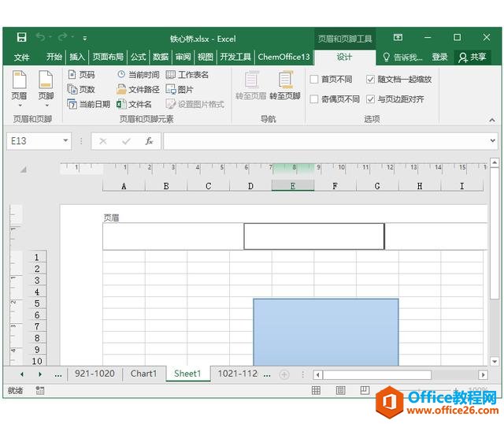The height and width of the screenshot is (424, 504).
Task: Switch to the 插入 Insert tab
Action: (77, 57)
